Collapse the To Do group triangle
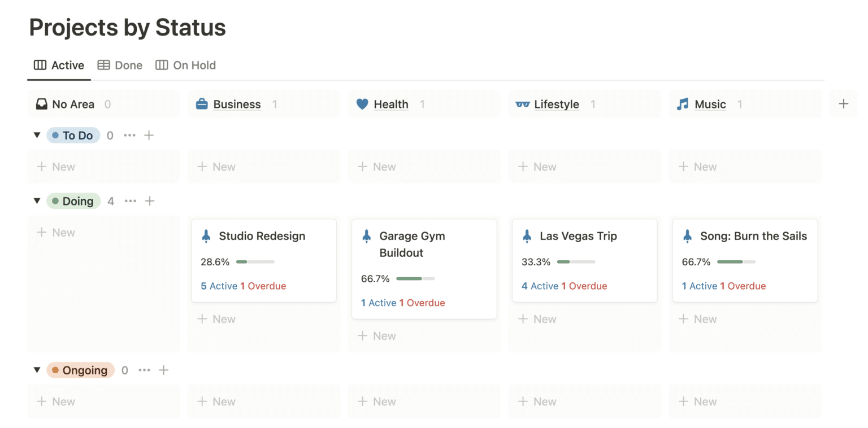The width and height of the screenshot is (868, 428). coord(37,136)
